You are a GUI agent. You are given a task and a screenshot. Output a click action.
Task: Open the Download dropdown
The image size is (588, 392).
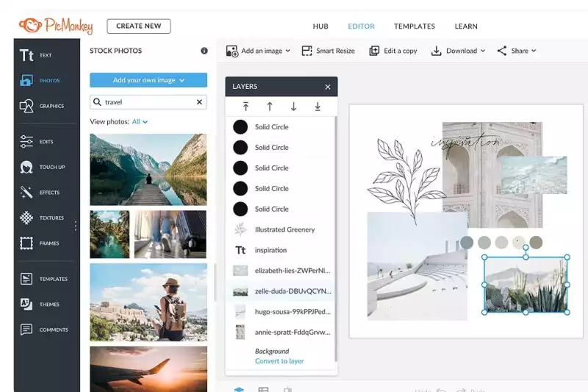pos(458,51)
